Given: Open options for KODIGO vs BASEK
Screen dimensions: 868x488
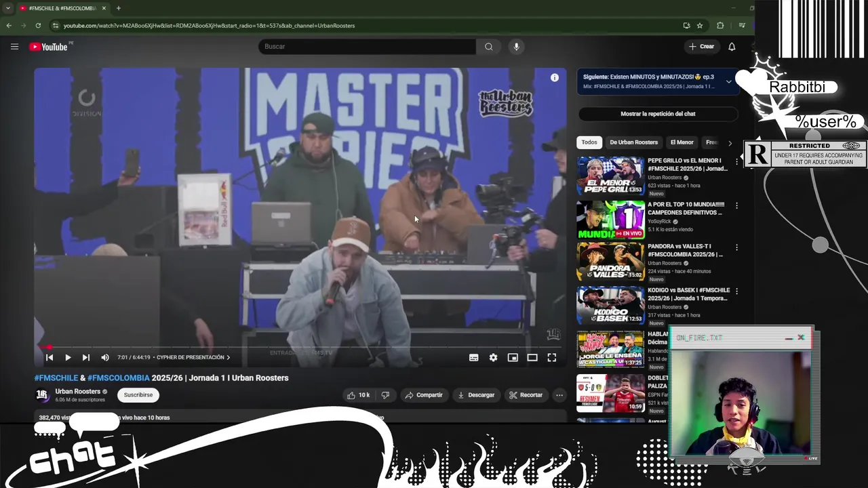Looking at the screenshot, I should (x=736, y=291).
